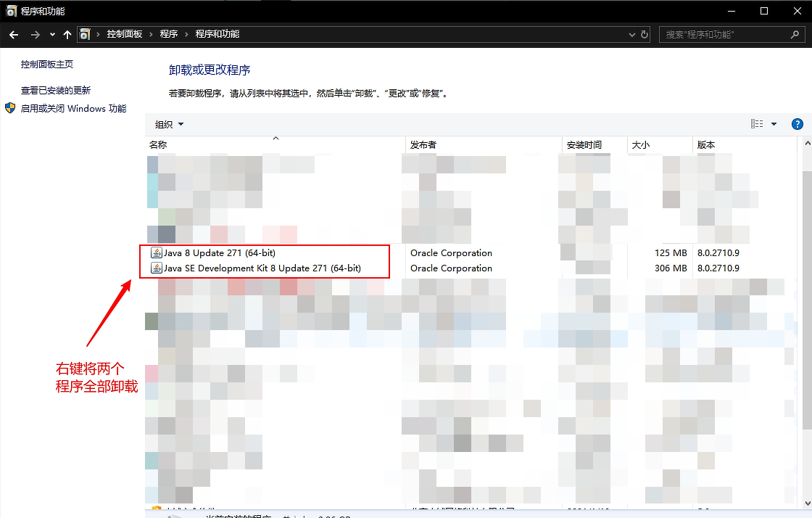Click the 搜索"程序和功能" search box
Screen dimensions: 812x518
725,34
